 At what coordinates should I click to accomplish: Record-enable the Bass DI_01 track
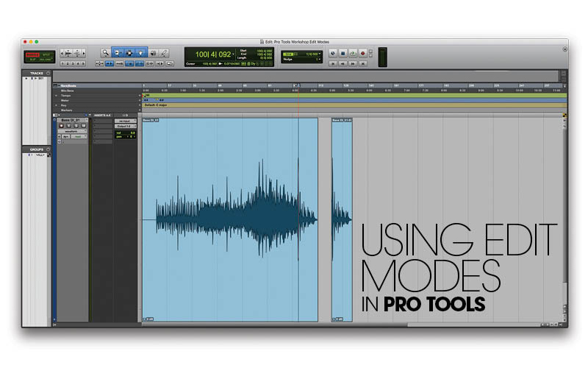click(x=62, y=126)
